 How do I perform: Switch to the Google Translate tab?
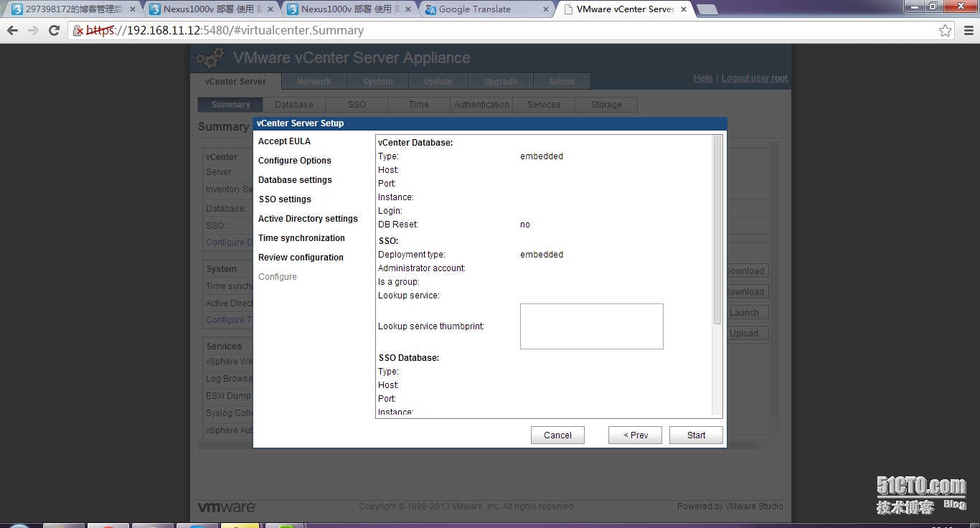pos(485,9)
